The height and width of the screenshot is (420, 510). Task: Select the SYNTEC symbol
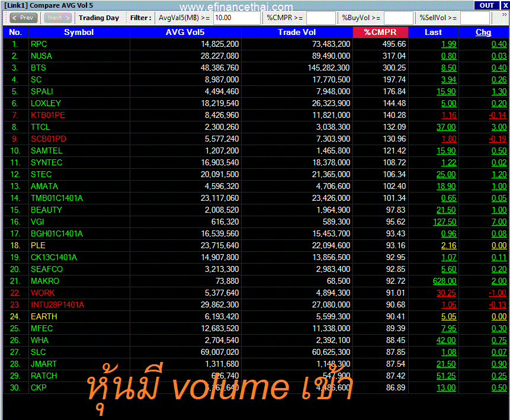47,162
